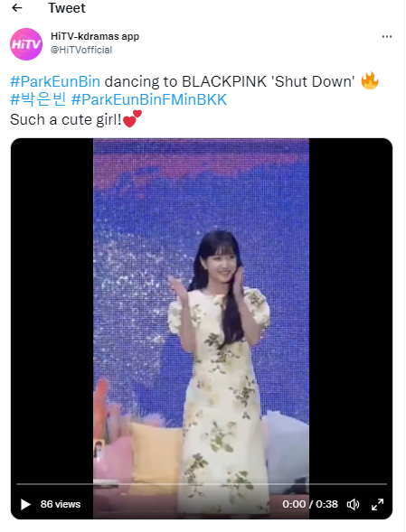Screen dimensions: 406x532
Task: Click the 0:00 / 0:38 time display
Action: point(310,504)
